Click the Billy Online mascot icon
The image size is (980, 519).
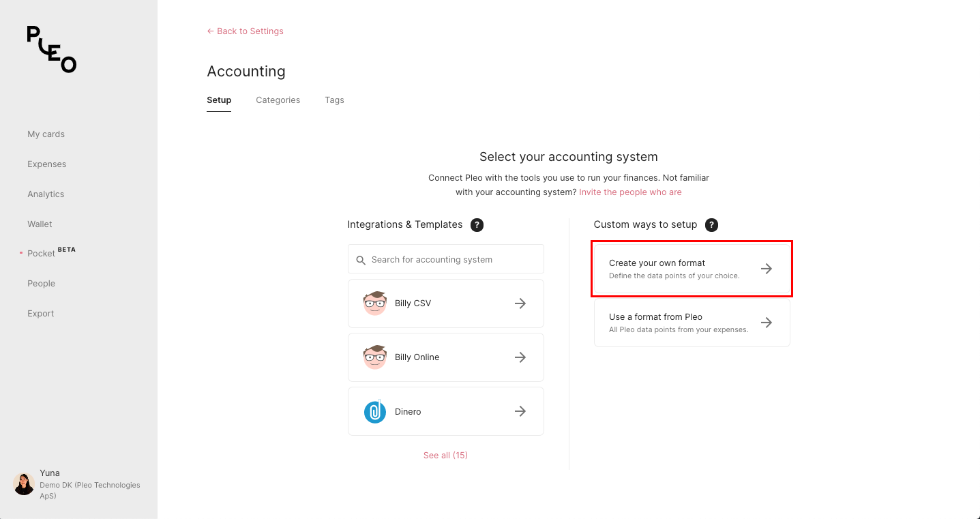(375, 357)
